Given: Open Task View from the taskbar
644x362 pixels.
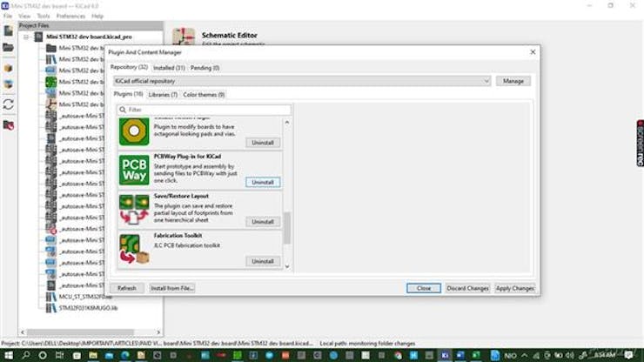Looking at the screenshot, I should (x=59, y=355).
